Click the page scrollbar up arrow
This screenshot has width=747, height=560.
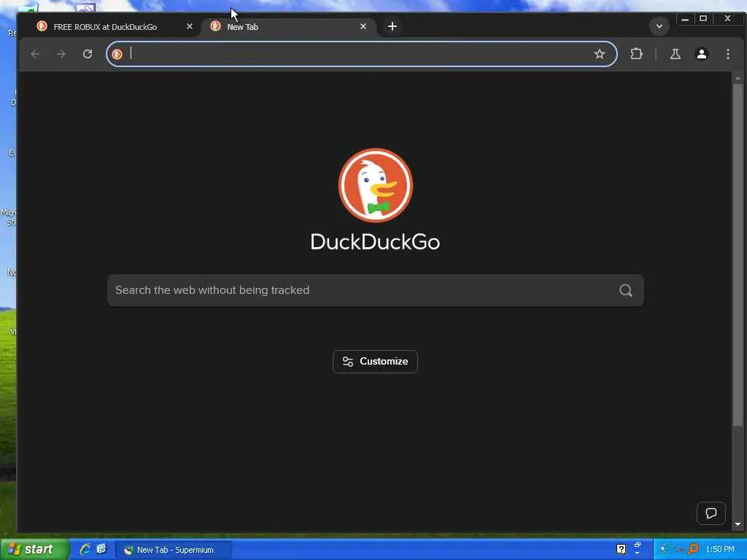[x=738, y=78]
